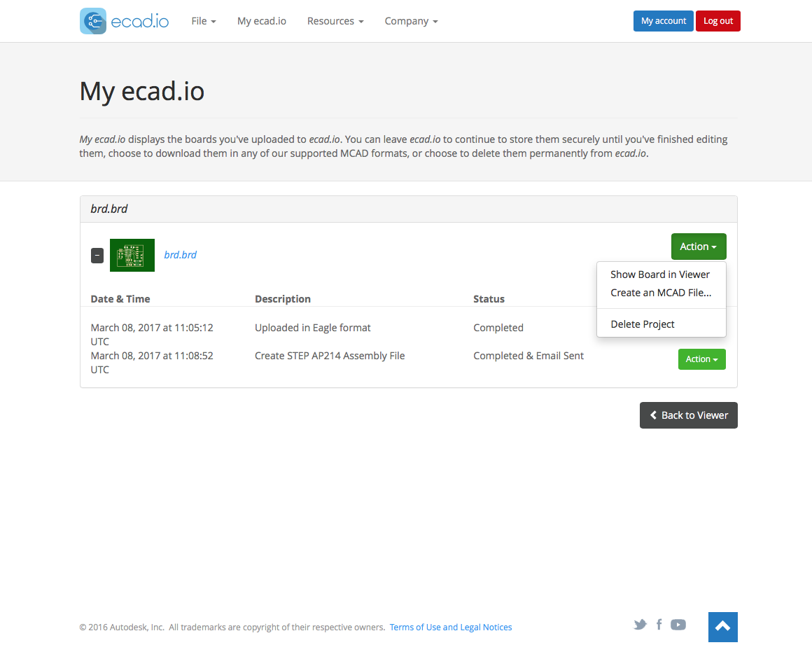The height and width of the screenshot is (645, 812).
Task: Click the '© 2016 Autodesk, Inc.' copyright text
Action: tap(122, 627)
